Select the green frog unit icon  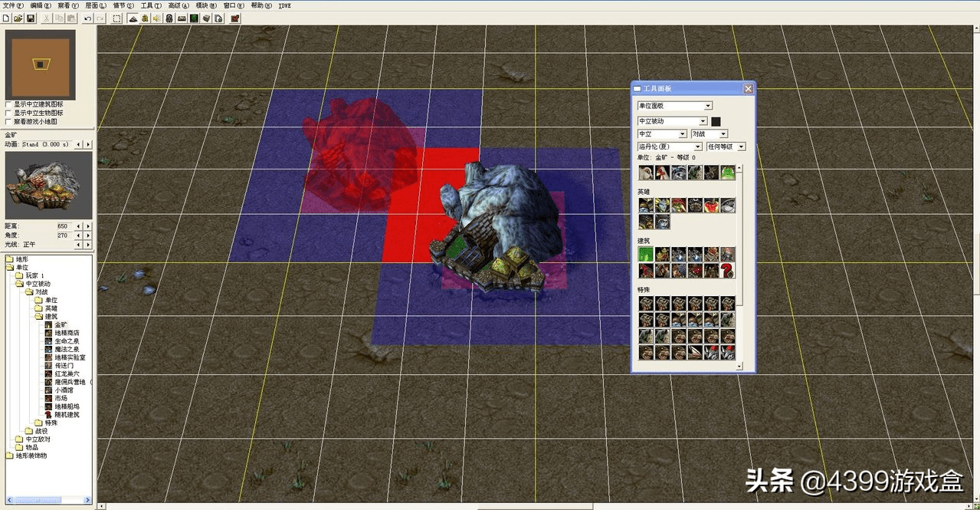[728, 173]
